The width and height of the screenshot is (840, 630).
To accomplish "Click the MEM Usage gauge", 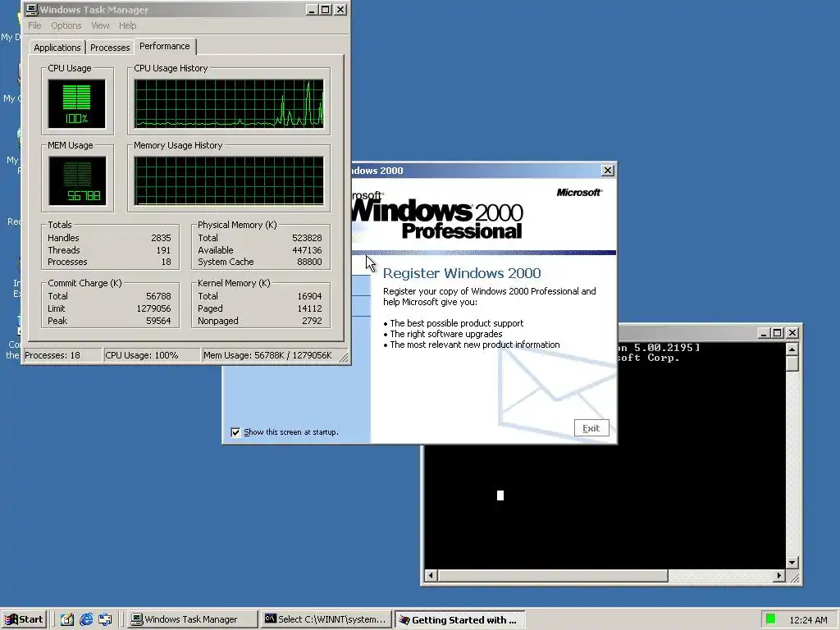I will (77, 180).
